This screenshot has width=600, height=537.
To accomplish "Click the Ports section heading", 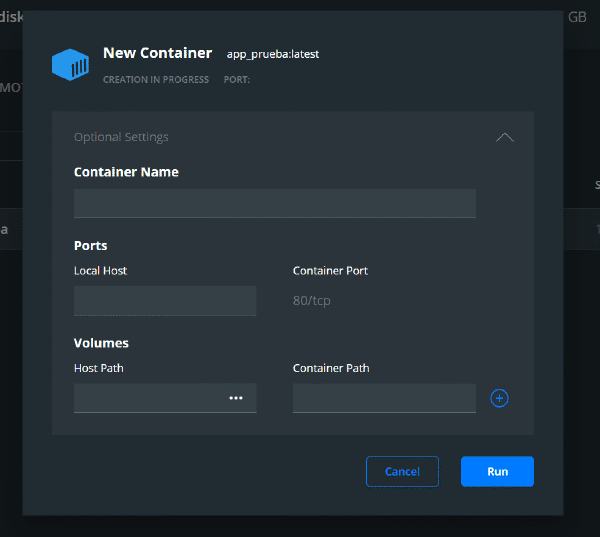I will click(90, 245).
